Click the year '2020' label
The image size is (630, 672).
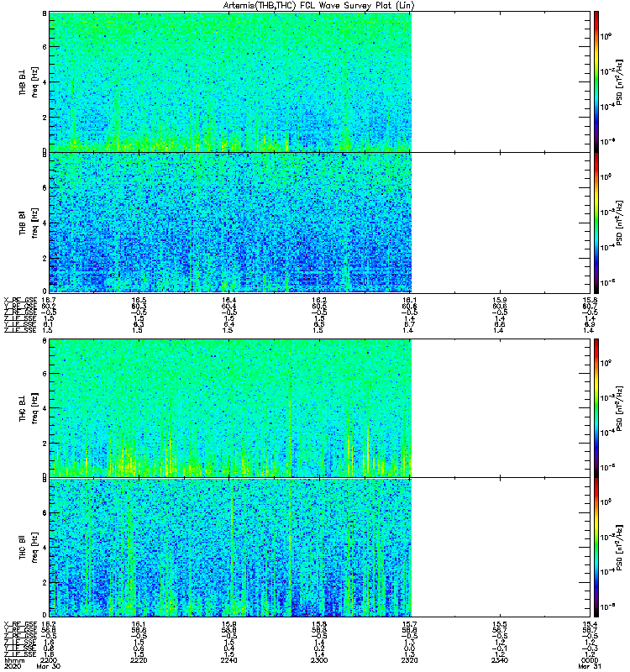(x=12, y=666)
